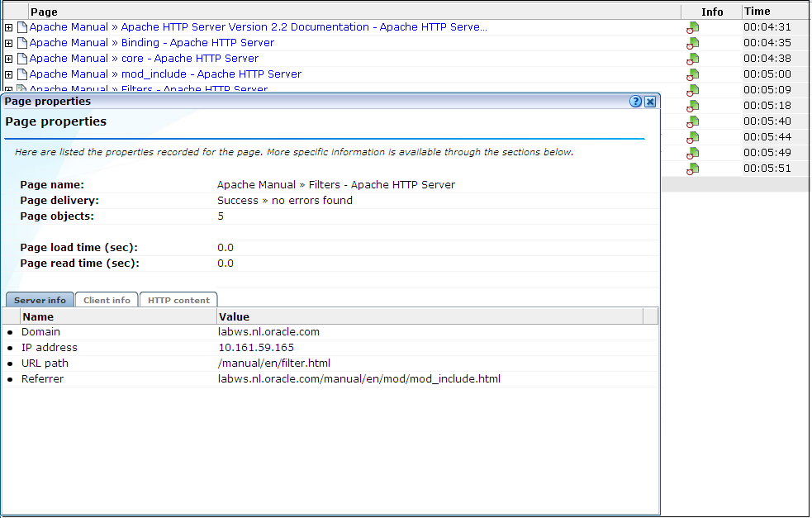
Task: Open info icon for row at 00:04:31
Action: [x=693, y=27]
